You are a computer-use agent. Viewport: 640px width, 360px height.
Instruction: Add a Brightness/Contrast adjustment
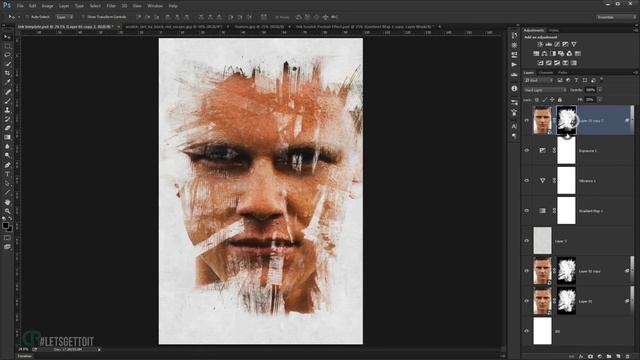[x=540, y=44]
